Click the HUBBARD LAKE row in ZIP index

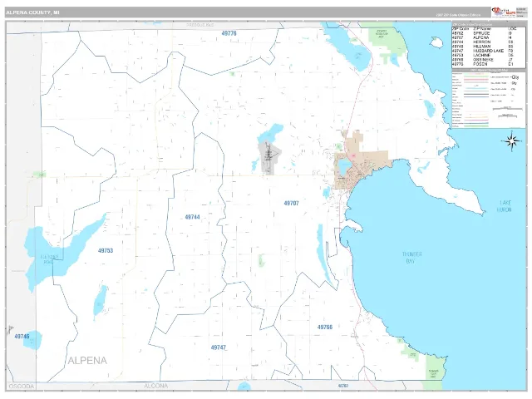[484, 51]
